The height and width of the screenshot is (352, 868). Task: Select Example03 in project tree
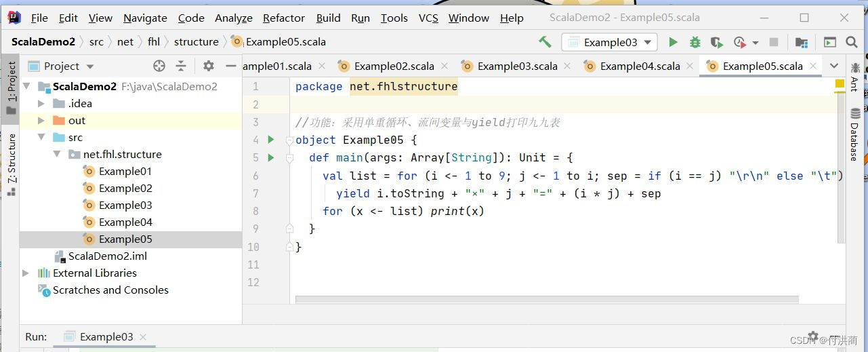coord(125,205)
